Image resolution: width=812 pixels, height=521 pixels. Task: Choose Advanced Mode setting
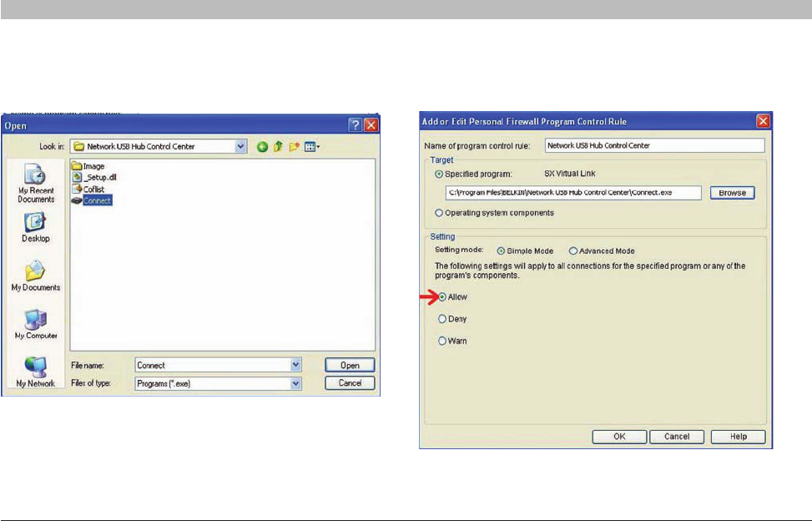coord(573,250)
